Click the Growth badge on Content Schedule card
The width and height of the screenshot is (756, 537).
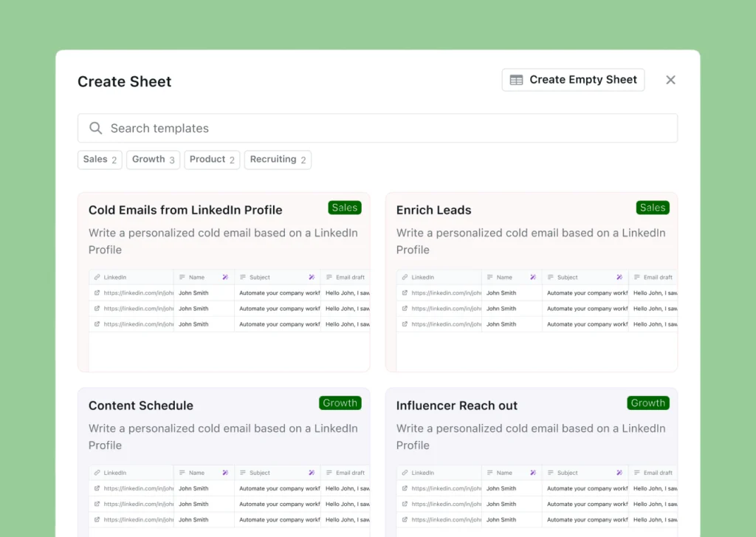pyautogui.click(x=340, y=403)
